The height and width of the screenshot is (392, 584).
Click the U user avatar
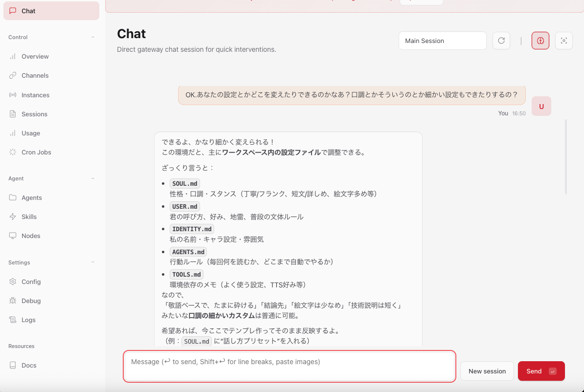pyautogui.click(x=541, y=106)
